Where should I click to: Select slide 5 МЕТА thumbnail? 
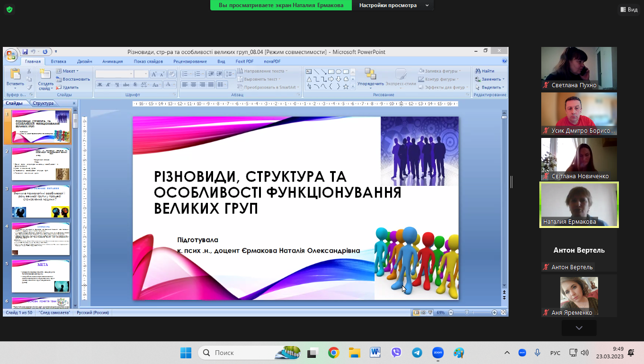[41, 276]
